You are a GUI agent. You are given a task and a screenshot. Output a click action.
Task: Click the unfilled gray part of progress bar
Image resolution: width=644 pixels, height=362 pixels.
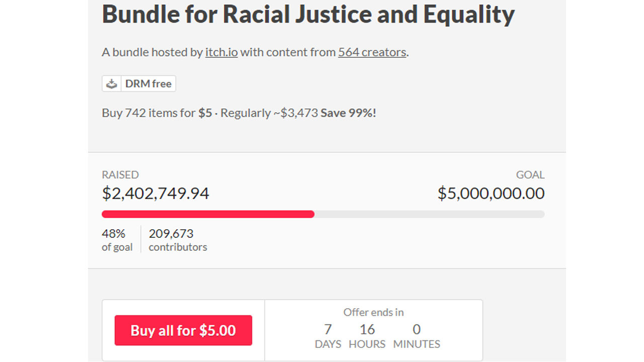click(430, 214)
